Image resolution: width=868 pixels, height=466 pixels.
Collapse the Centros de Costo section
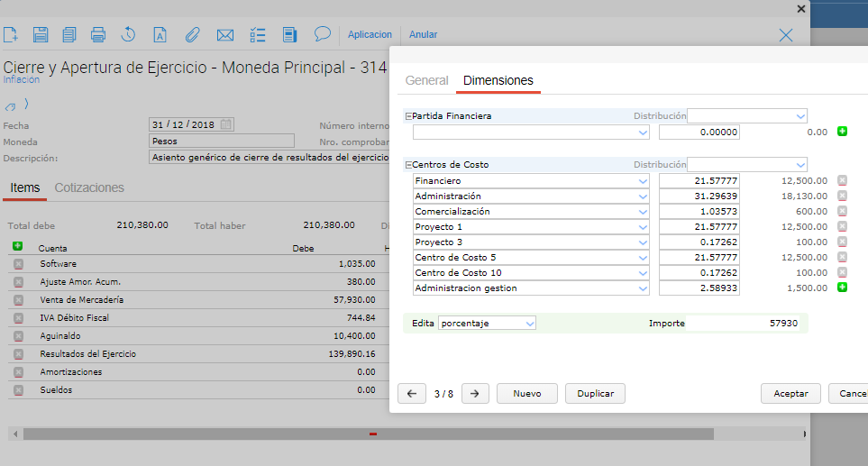(x=408, y=165)
